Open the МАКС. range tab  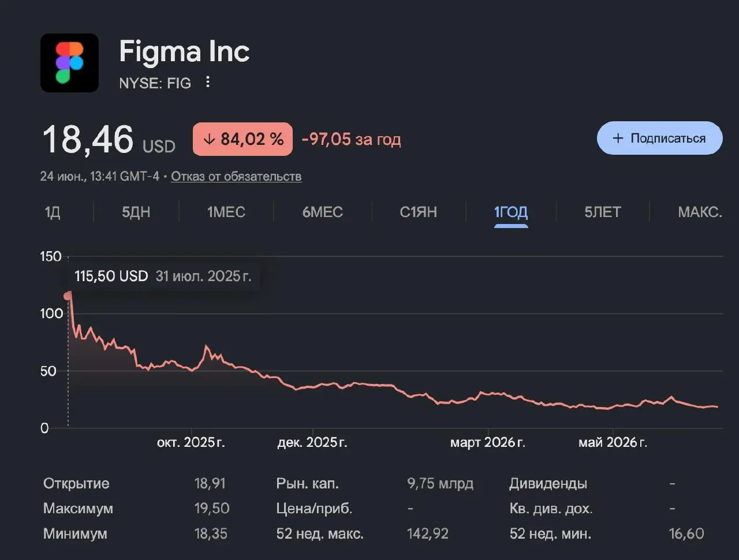[700, 212]
